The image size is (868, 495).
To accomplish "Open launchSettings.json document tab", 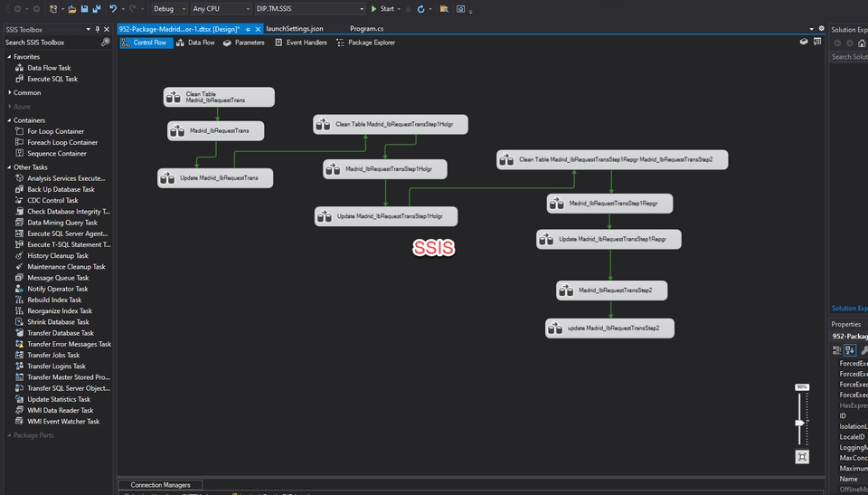I will 295,28.
